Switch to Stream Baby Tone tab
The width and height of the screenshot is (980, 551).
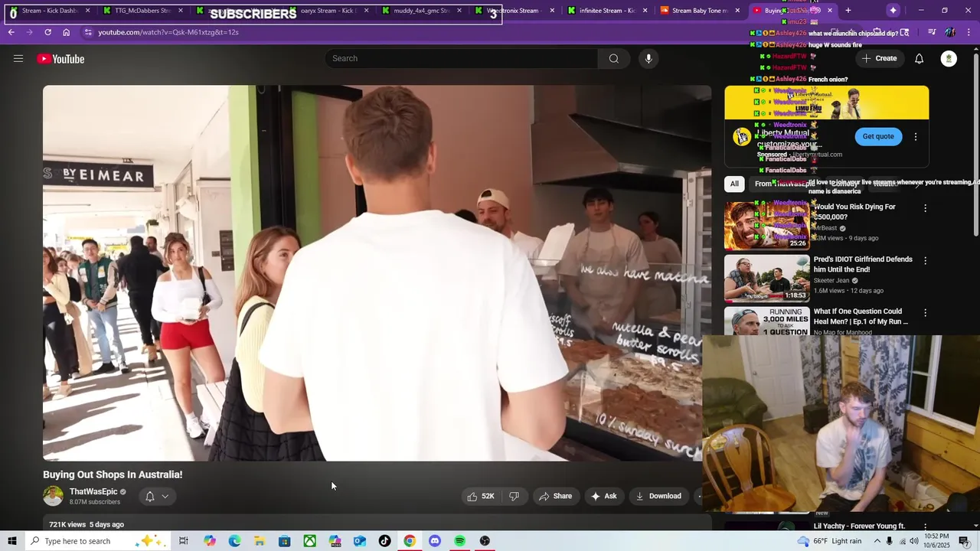tap(700, 11)
